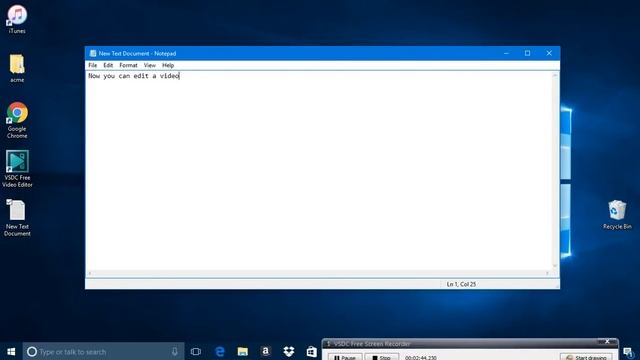Click the VSDC Free Screen Recorder title

[372, 344]
